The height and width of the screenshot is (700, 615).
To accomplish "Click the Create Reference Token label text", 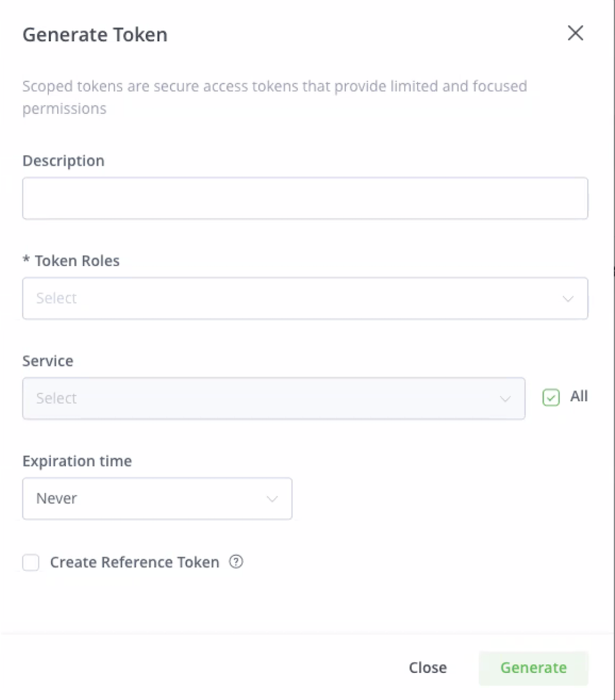I will 134,562.
